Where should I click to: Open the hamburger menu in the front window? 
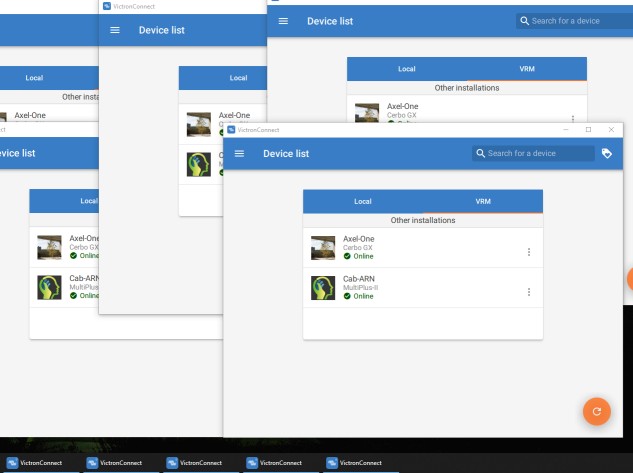point(239,153)
